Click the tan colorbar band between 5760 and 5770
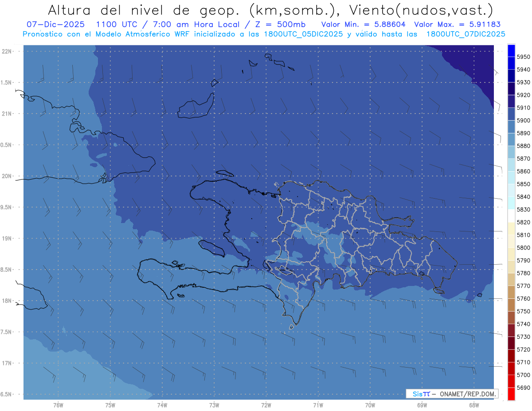The height and width of the screenshot is (411, 532). click(x=511, y=292)
